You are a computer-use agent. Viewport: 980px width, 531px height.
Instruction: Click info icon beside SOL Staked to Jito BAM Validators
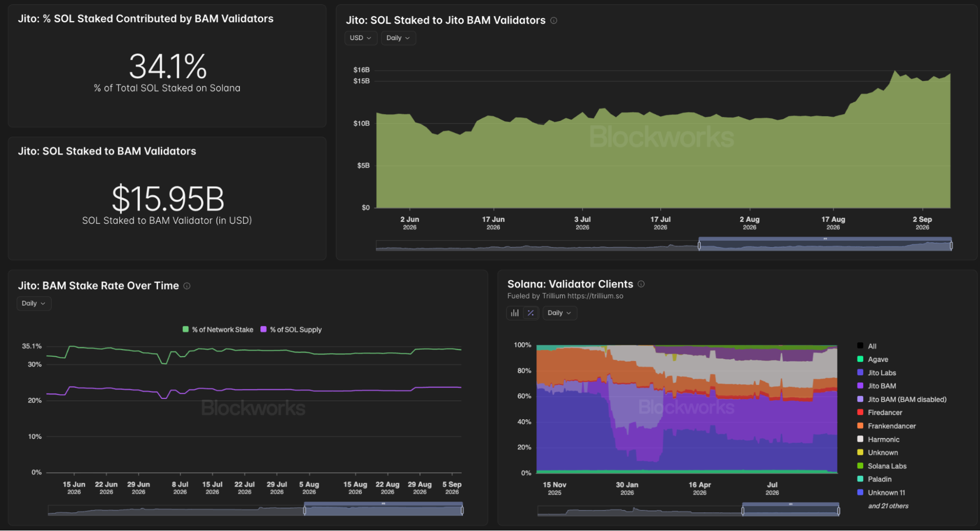(553, 21)
